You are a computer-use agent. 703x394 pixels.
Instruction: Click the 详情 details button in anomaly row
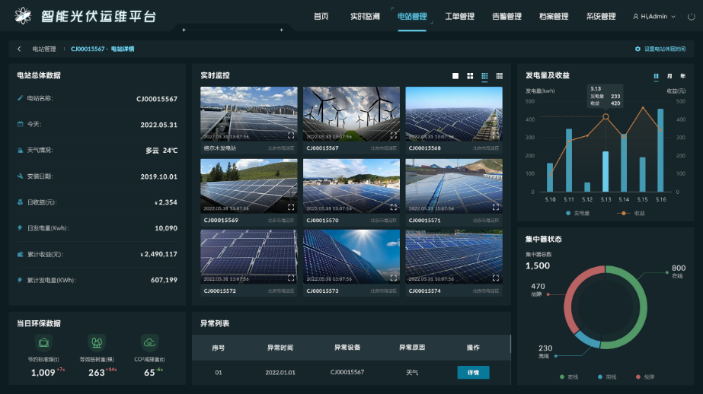(x=473, y=372)
